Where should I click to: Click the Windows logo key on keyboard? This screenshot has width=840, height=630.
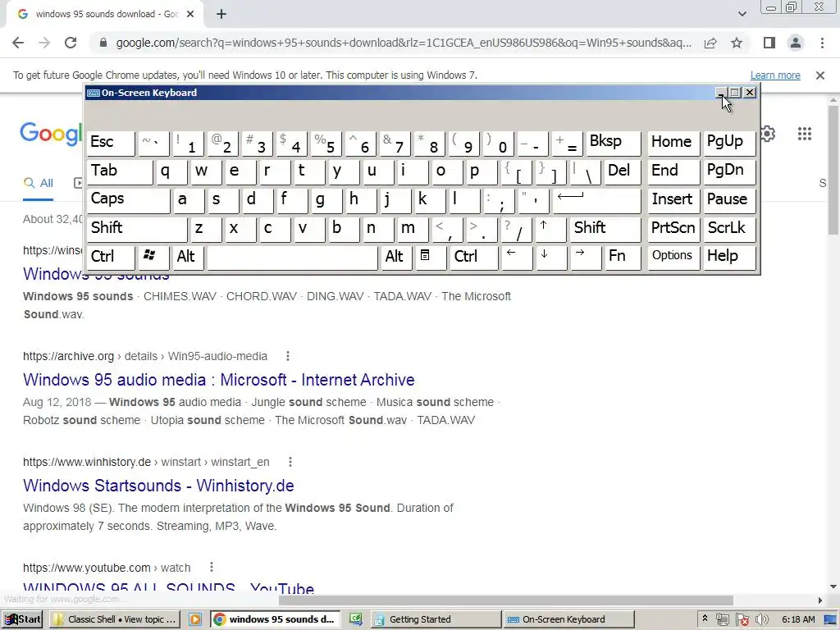(153, 257)
